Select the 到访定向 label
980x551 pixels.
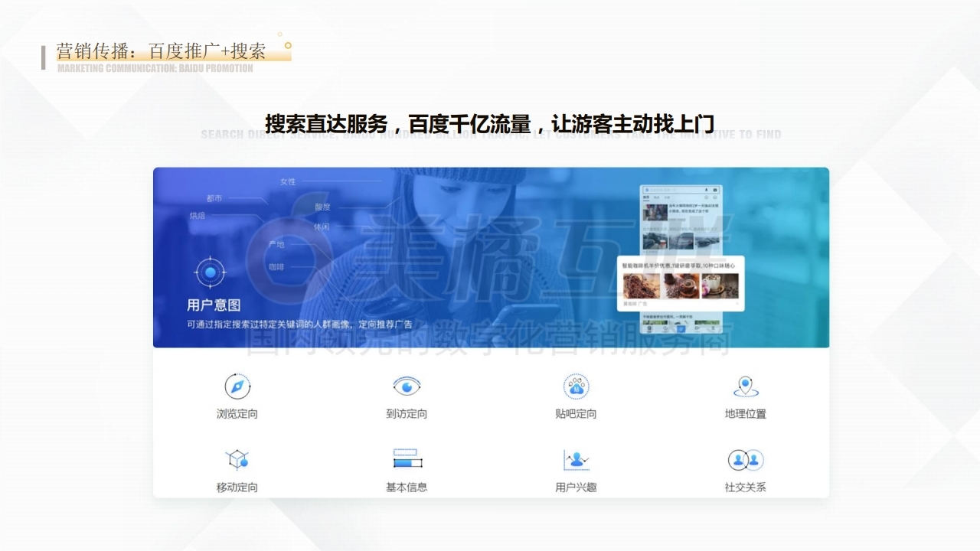coord(407,414)
